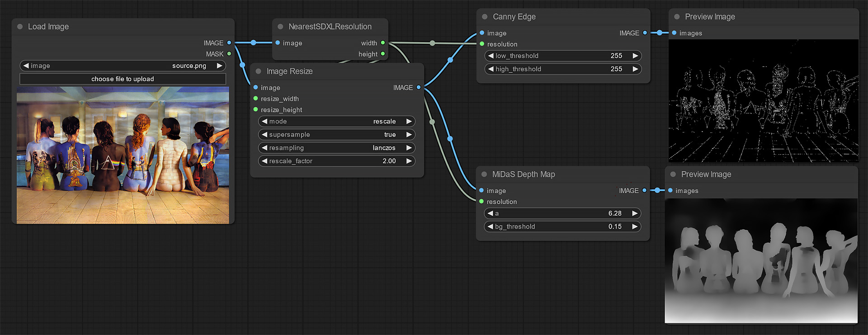The width and height of the screenshot is (868, 335).
Task: Select the Canny Edge node title
Action: (514, 17)
